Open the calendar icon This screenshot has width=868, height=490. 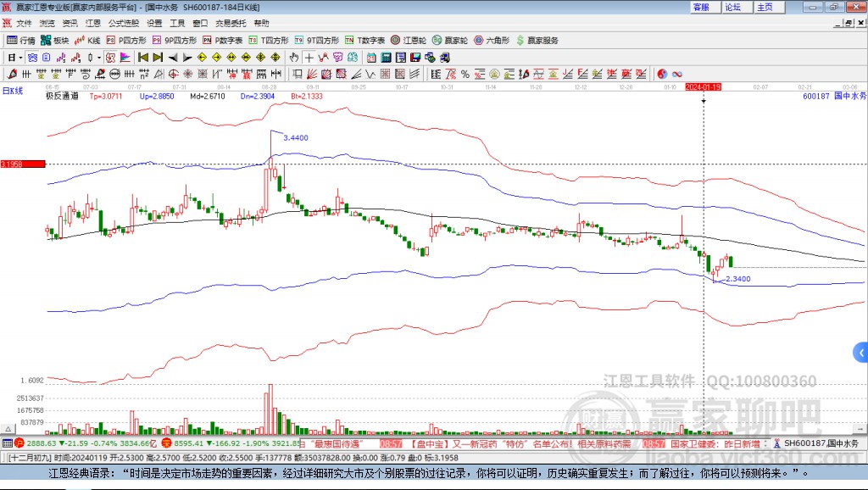tap(371, 58)
